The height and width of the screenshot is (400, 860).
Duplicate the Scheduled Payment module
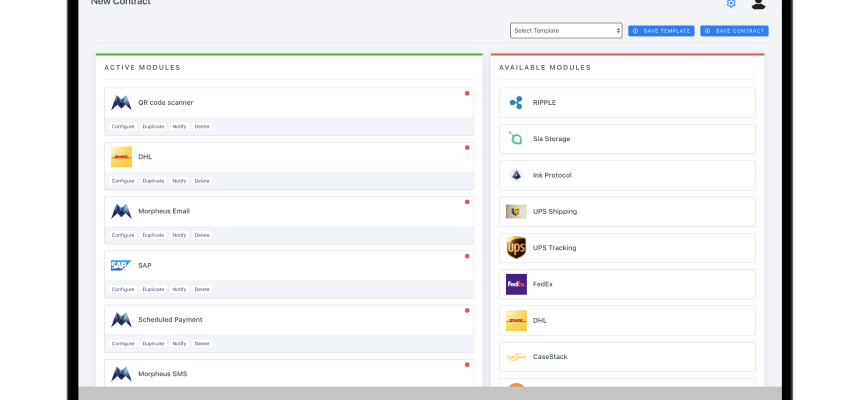(153, 344)
